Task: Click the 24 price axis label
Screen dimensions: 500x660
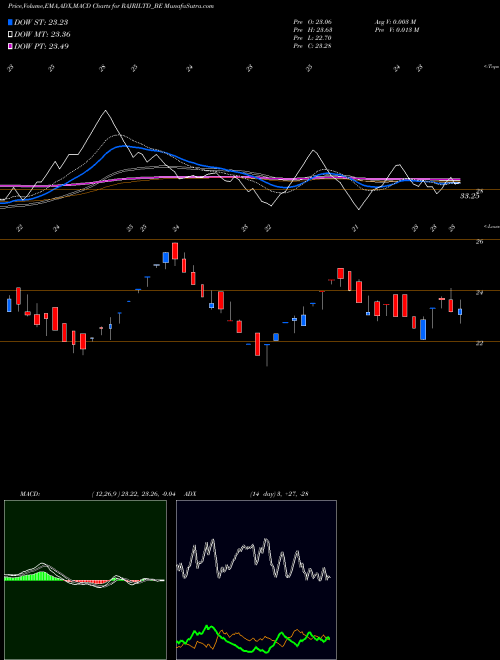Action: pos(479,293)
